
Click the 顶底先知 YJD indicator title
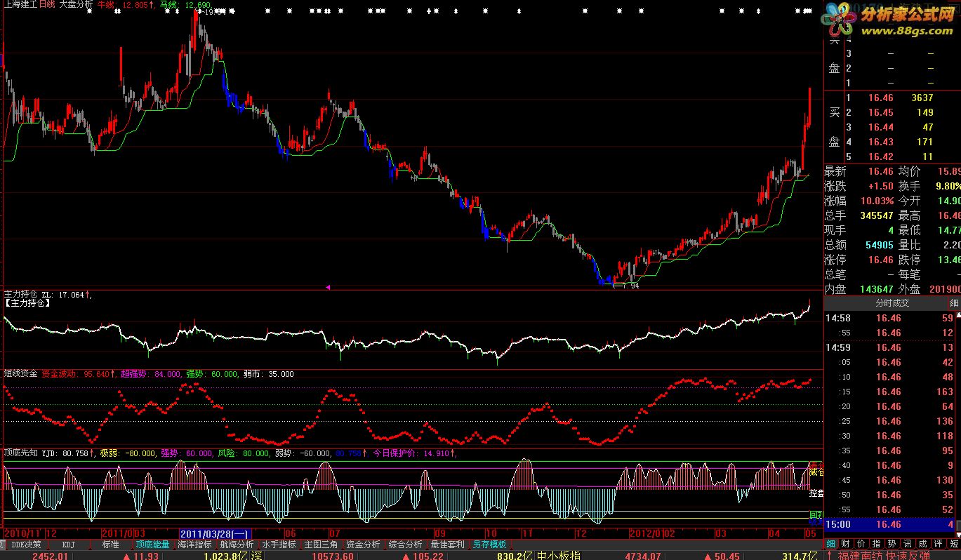(47, 453)
